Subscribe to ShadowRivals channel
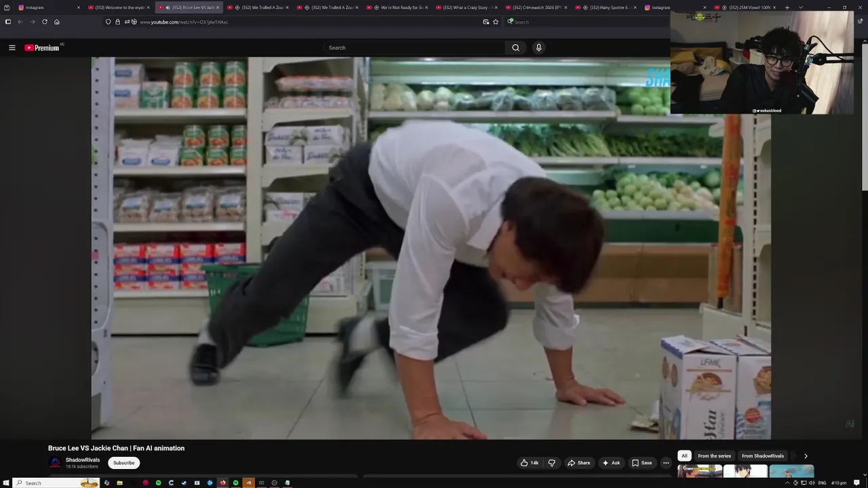The image size is (868, 488). coord(123,463)
